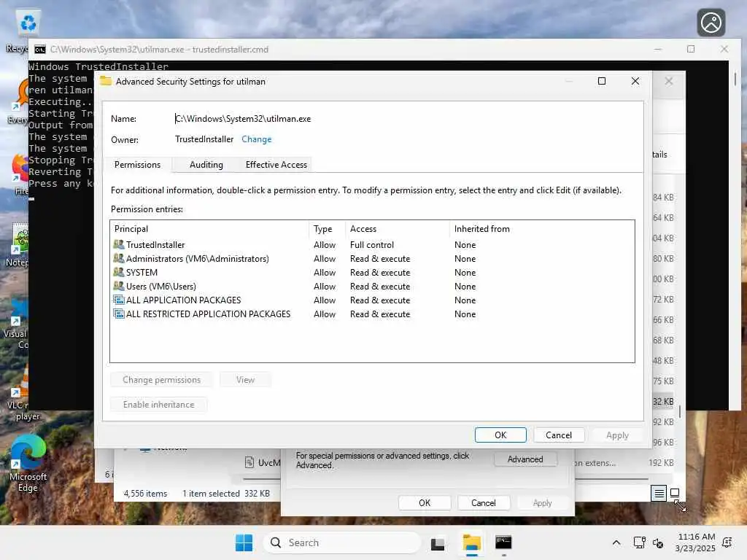Click the ALL APPLICATION PACKAGES package icon
747x560 pixels.
pos(119,300)
